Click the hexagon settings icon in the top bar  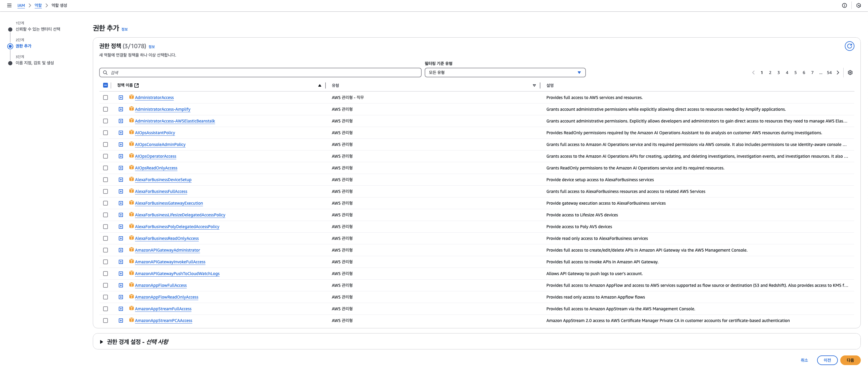859,5
